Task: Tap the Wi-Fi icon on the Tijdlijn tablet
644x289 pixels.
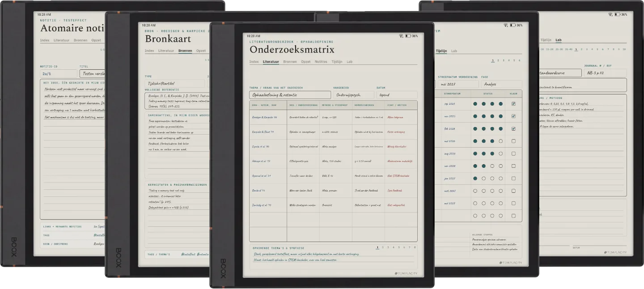Action: (x=506, y=25)
